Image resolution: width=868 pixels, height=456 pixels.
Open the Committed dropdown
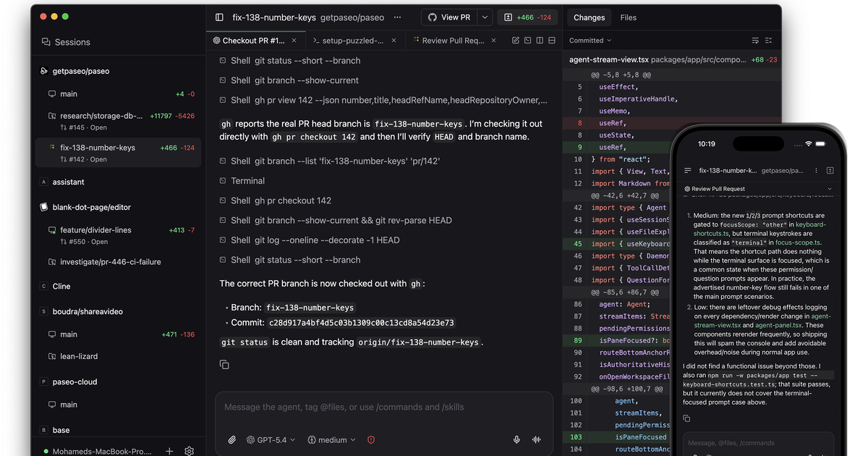click(x=590, y=41)
